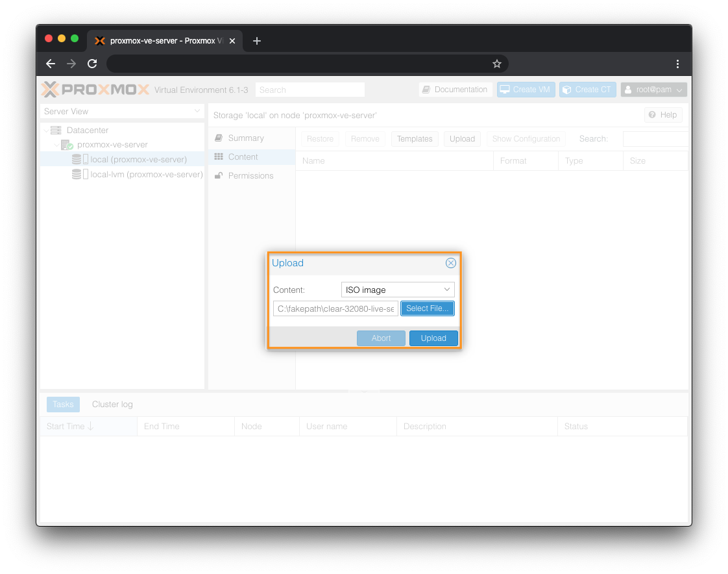
Task: Open the Documentation link label
Action: [461, 89]
